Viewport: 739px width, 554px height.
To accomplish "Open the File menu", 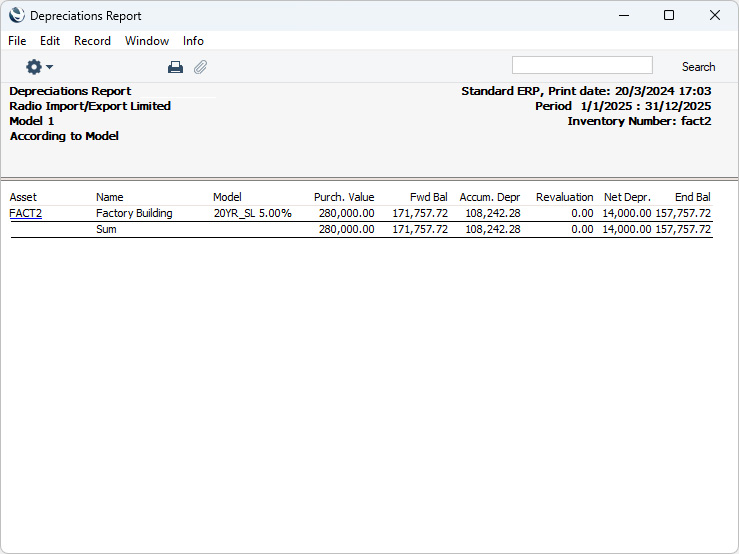I will pos(17,41).
